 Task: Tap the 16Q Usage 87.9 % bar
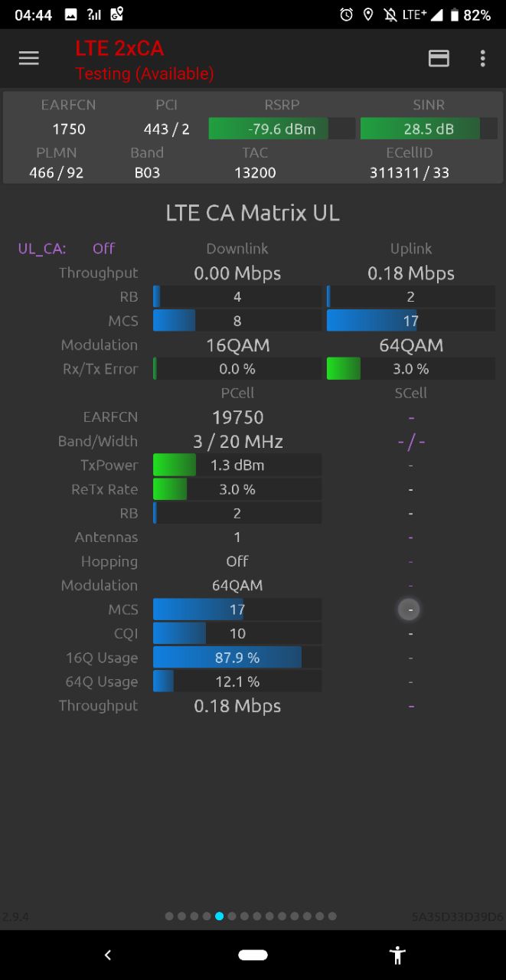[237, 658]
